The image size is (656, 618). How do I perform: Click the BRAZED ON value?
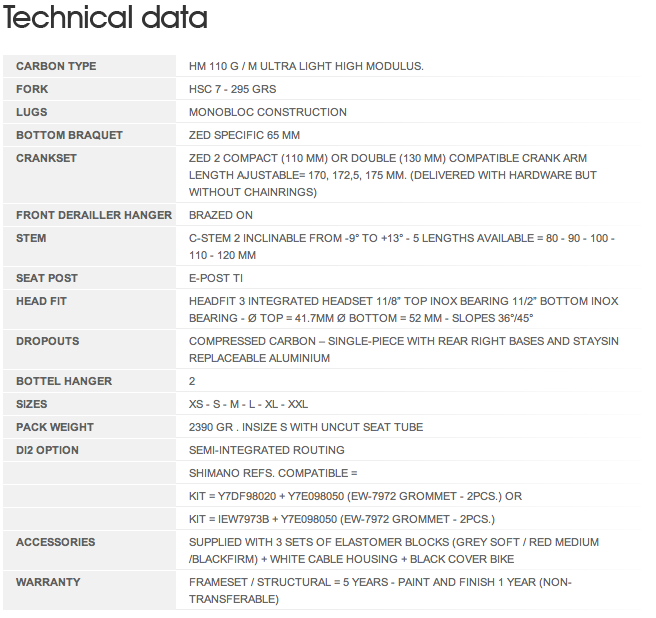click(221, 215)
